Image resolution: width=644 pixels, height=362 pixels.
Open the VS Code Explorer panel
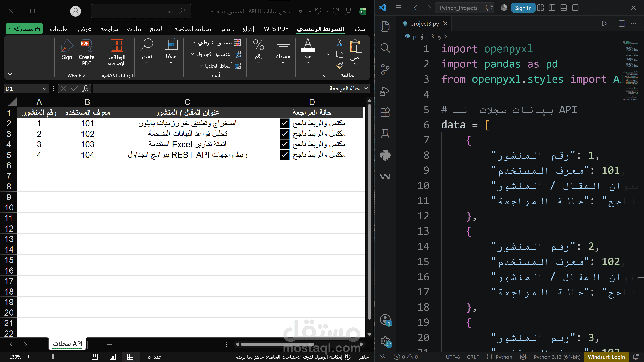(385, 26)
